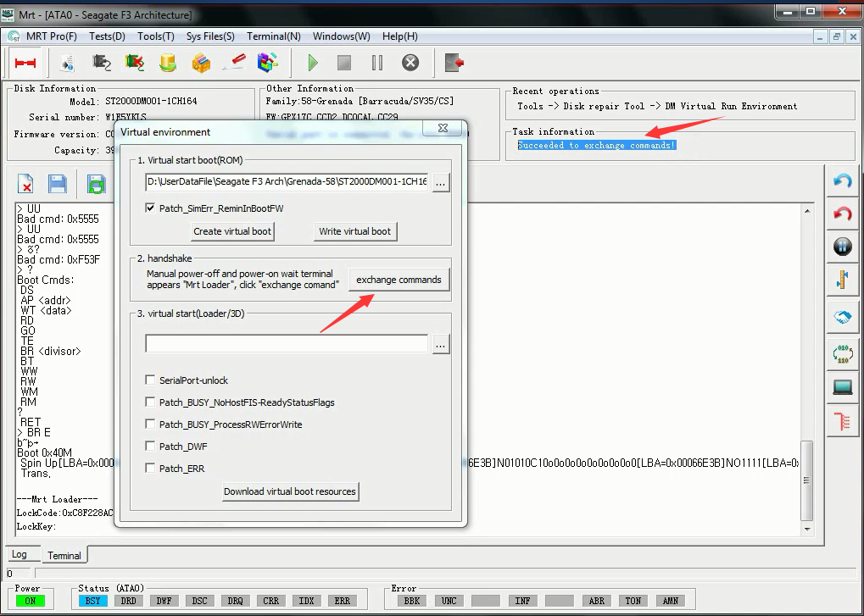Enable the Patch_DWF checkbox
Screen dimensions: 864x616
[150, 446]
